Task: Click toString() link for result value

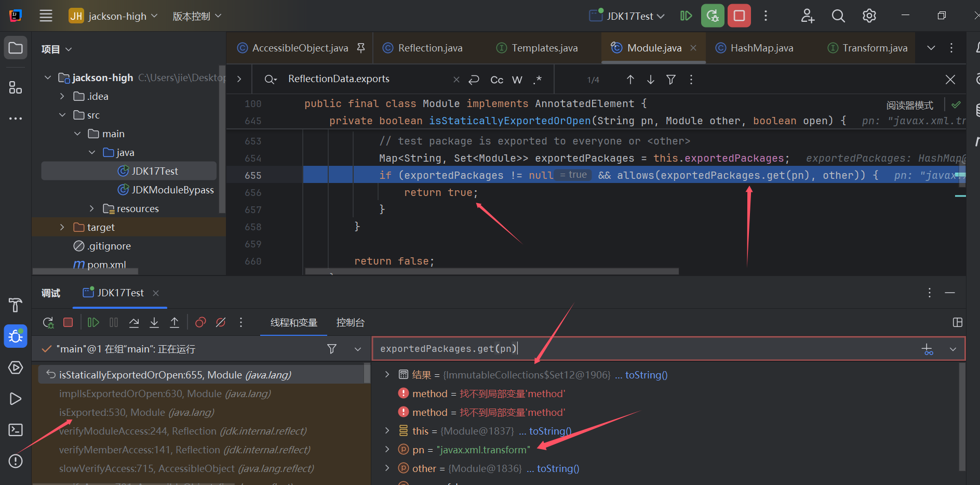Action: pos(646,375)
